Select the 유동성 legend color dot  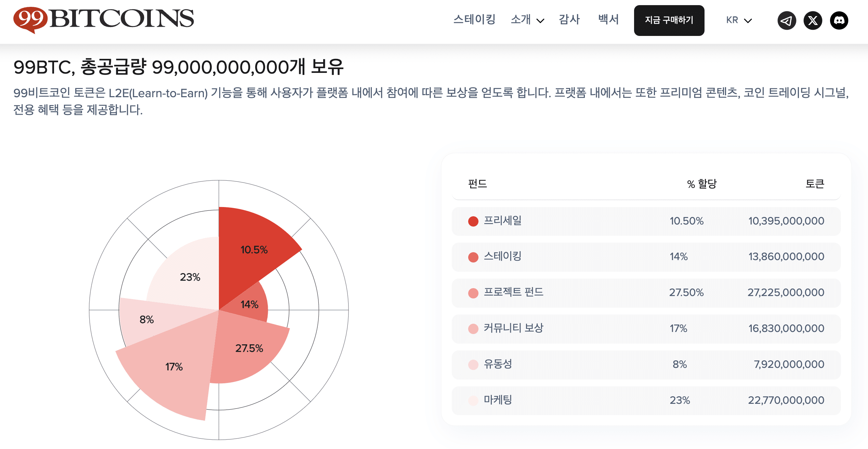coord(473,365)
